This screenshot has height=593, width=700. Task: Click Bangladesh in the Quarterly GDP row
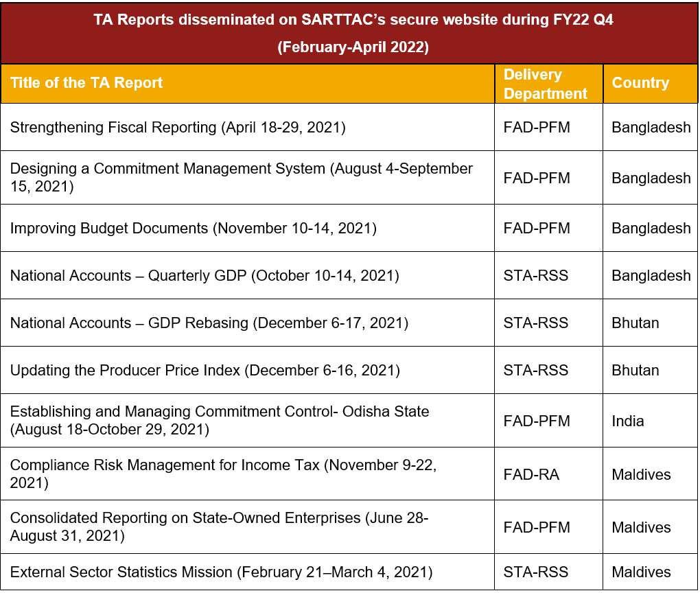[x=651, y=275]
